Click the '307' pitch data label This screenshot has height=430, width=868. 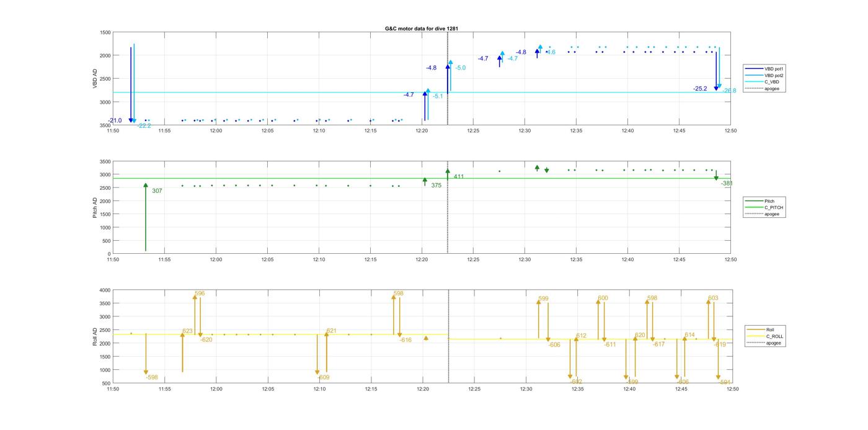pos(157,190)
